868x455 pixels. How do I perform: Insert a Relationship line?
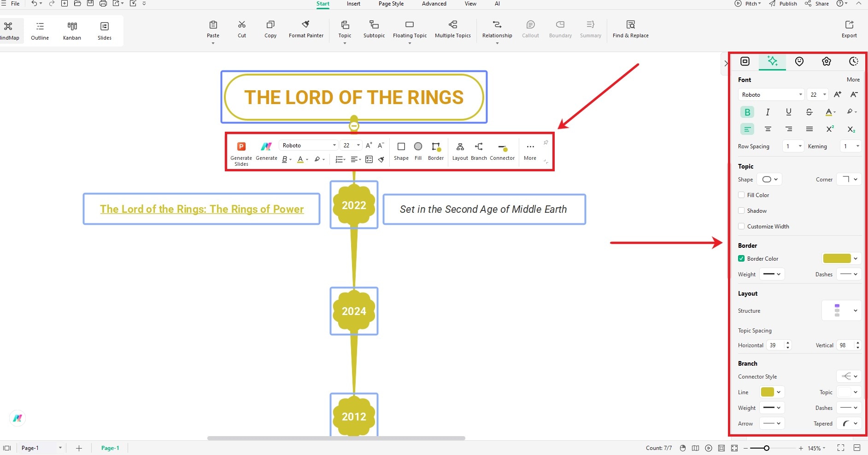coord(497,29)
